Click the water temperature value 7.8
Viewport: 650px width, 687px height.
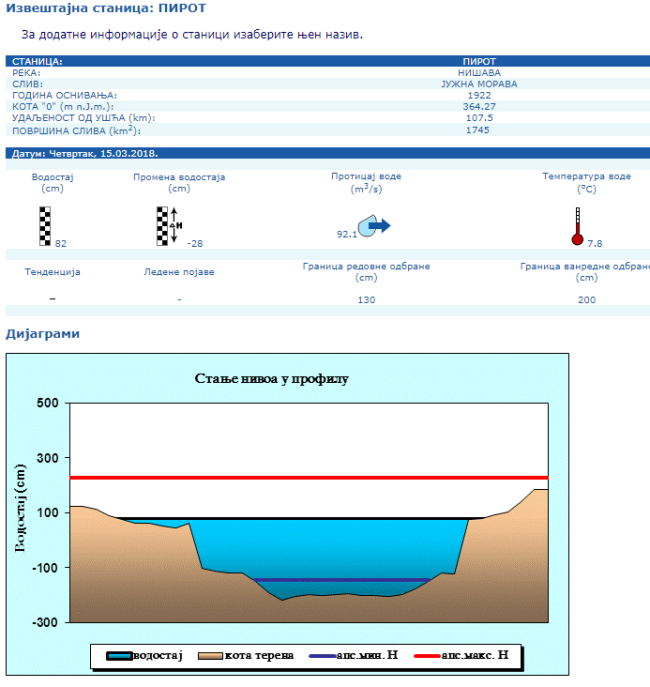click(x=594, y=243)
